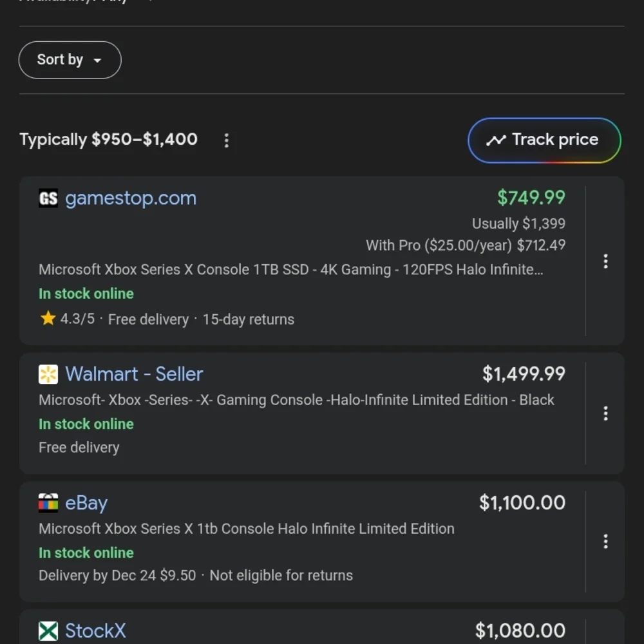The image size is (644, 644).
Task: Open the Sort by dropdown
Action: [70, 60]
